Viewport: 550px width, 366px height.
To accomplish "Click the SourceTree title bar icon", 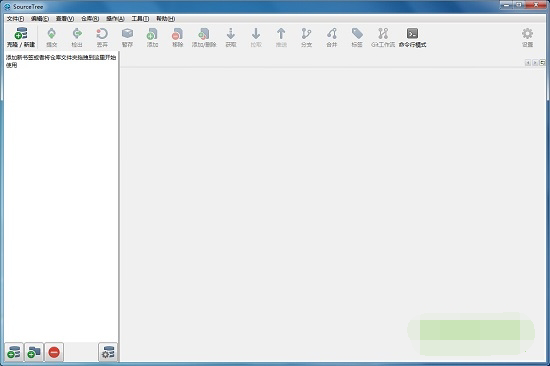I will (x=7, y=7).
